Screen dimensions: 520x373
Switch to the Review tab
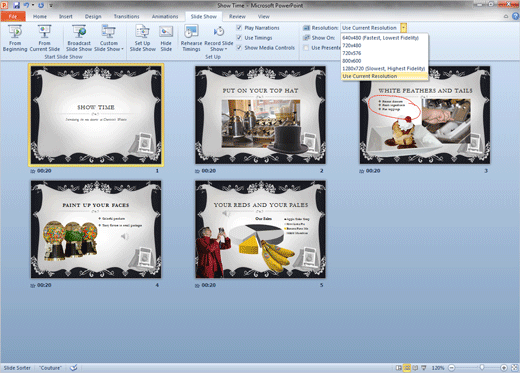(x=237, y=16)
